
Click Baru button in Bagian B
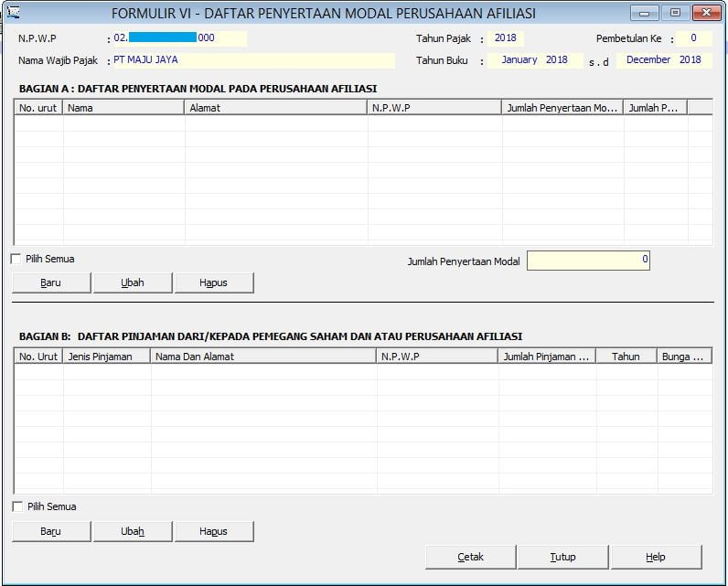tap(51, 531)
